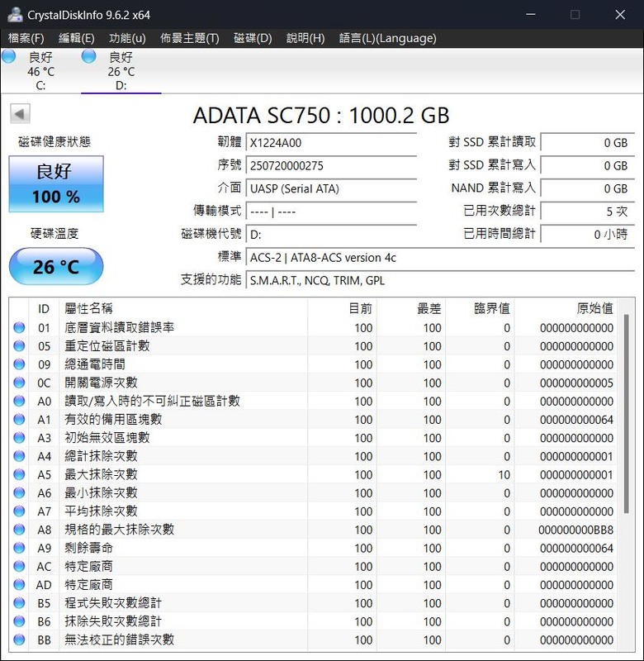Click the 良好 100 % health status button
Viewport: 644px width, 661px height.
pyautogui.click(x=56, y=183)
